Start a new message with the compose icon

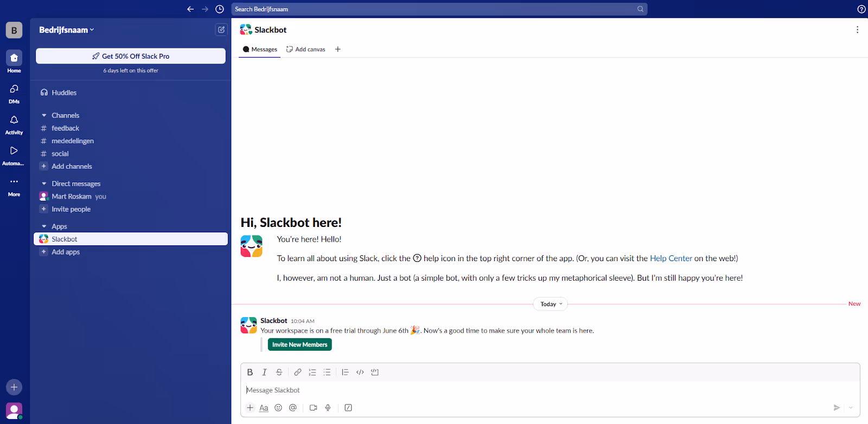(221, 30)
